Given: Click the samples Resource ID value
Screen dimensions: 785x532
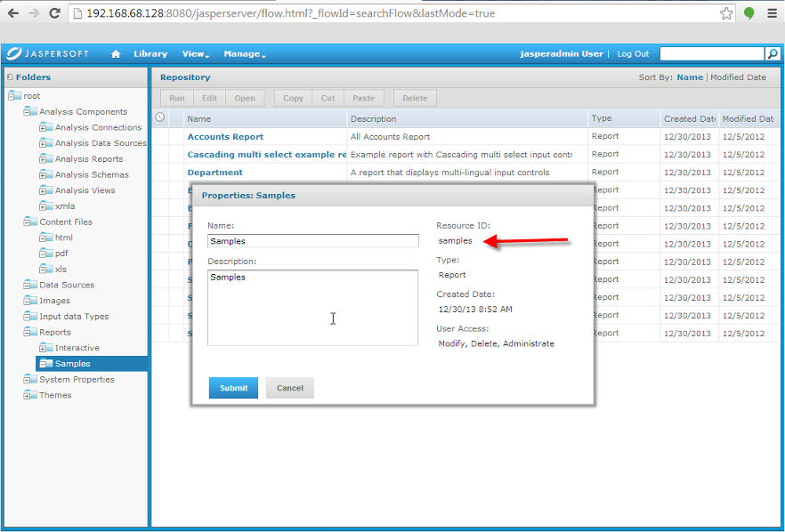Looking at the screenshot, I should pyautogui.click(x=455, y=241).
